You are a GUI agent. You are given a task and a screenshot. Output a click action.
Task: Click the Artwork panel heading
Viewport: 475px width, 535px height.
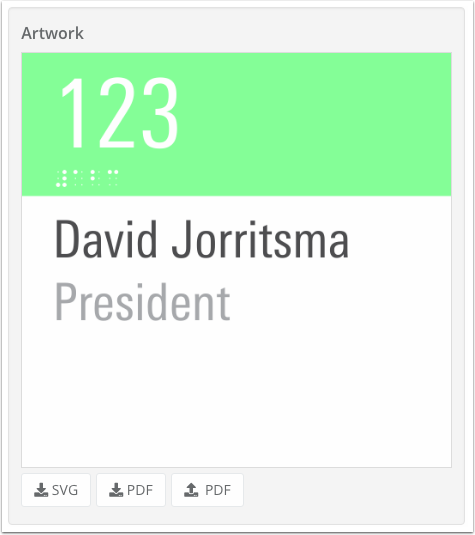[52, 33]
